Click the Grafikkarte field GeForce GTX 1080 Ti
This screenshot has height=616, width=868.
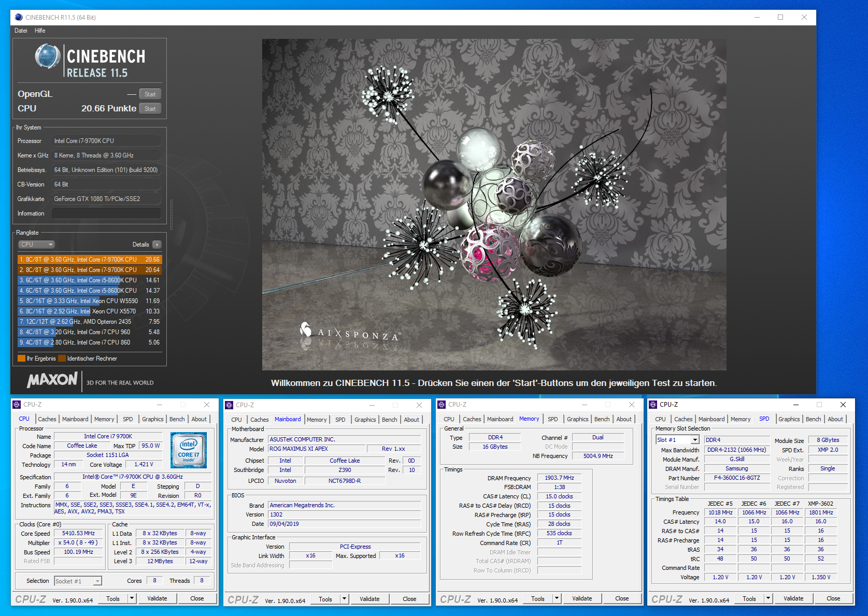[106, 199]
